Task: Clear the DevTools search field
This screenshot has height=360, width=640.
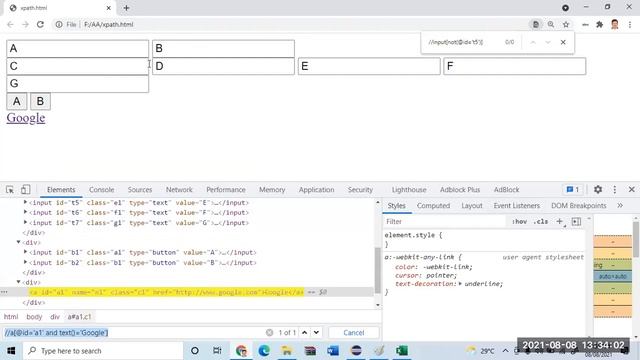Action: point(269,333)
